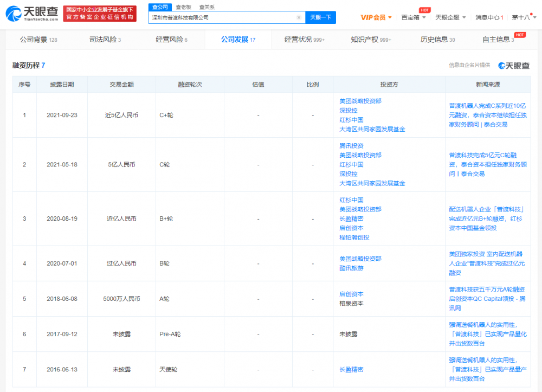
Task: Click the date 2021-09-23
Action: point(62,115)
